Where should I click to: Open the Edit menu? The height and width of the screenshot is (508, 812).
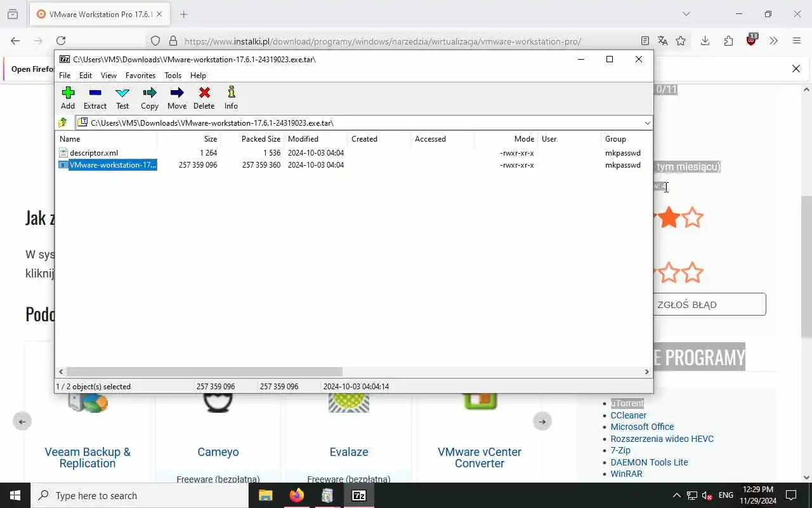(86, 75)
